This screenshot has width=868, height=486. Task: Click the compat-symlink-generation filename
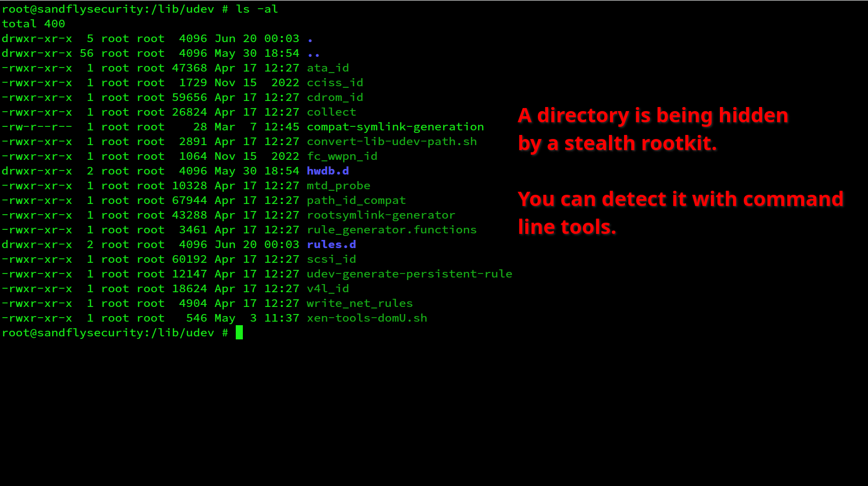pos(395,126)
